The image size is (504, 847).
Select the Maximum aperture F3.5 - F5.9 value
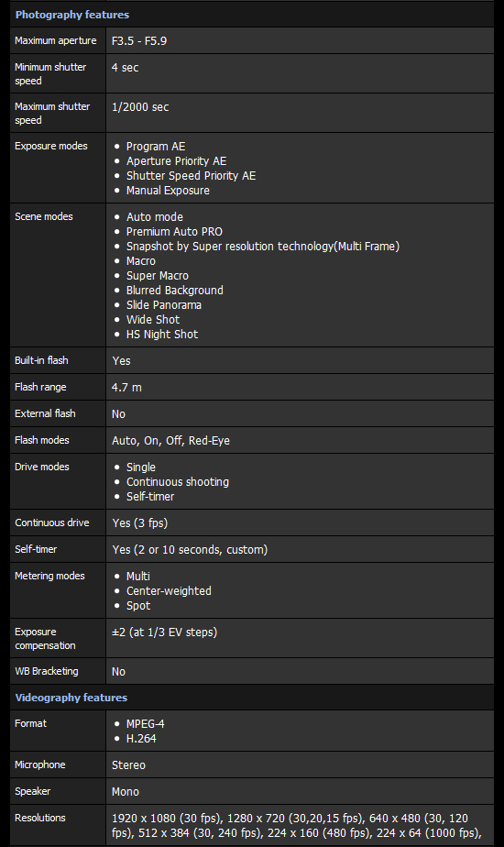139,41
